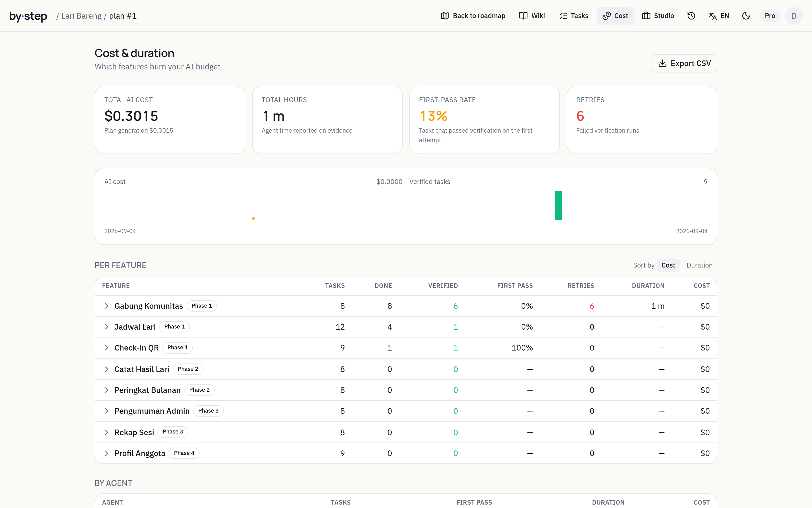Open the Studio page

658,16
